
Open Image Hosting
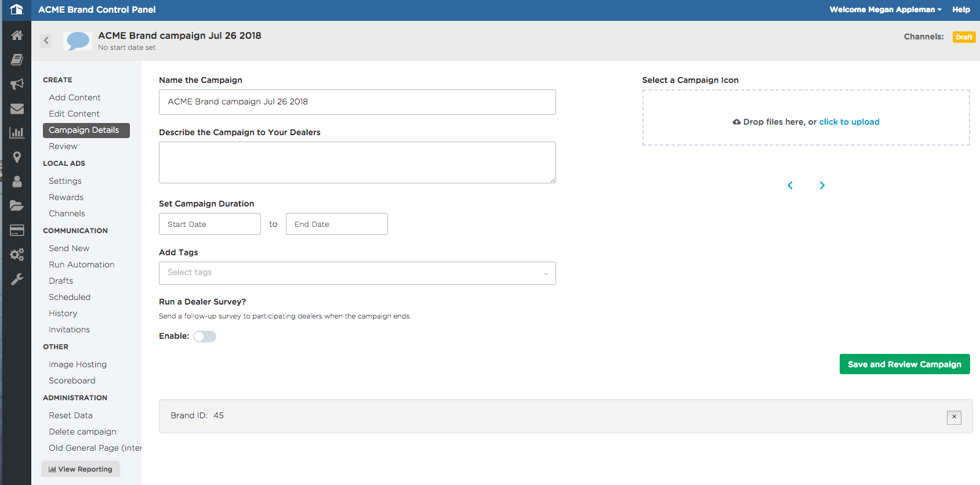coord(78,364)
